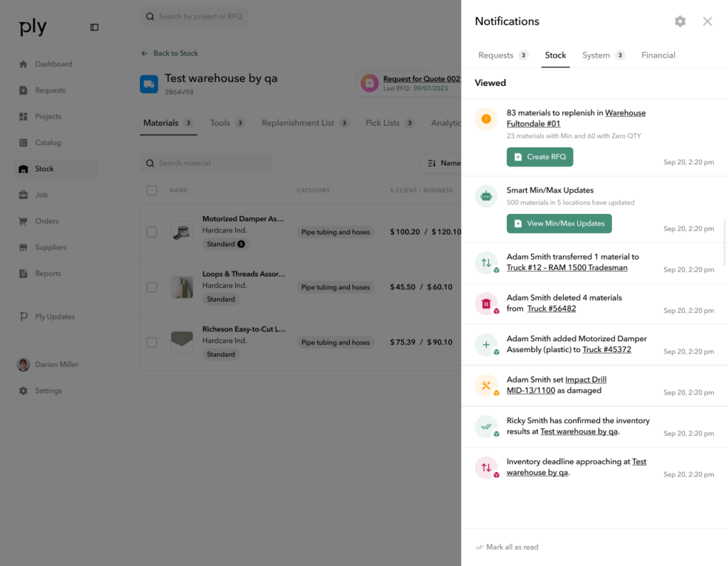Click the green transfer arrows notification icon
728x566 pixels.
point(486,263)
